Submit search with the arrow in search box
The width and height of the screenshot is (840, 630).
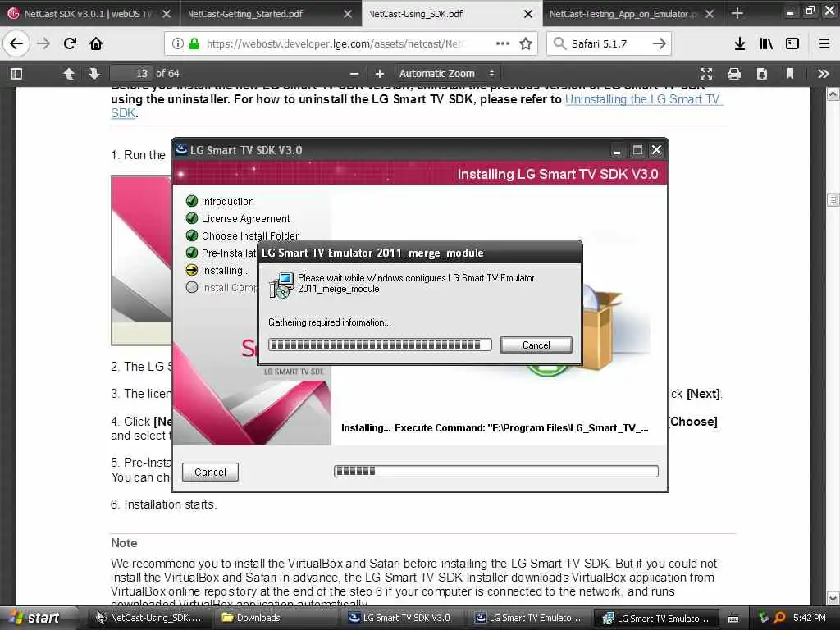coord(660,43)
